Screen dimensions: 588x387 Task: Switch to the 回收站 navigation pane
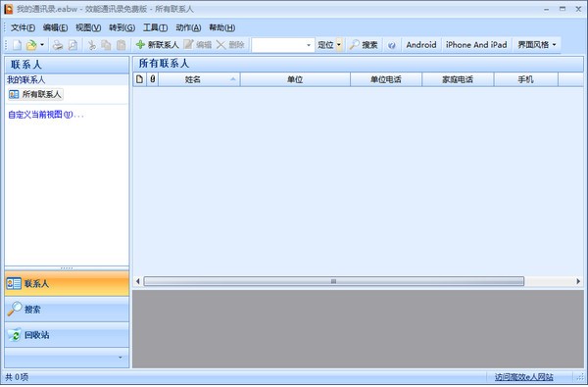pos(67,335)
